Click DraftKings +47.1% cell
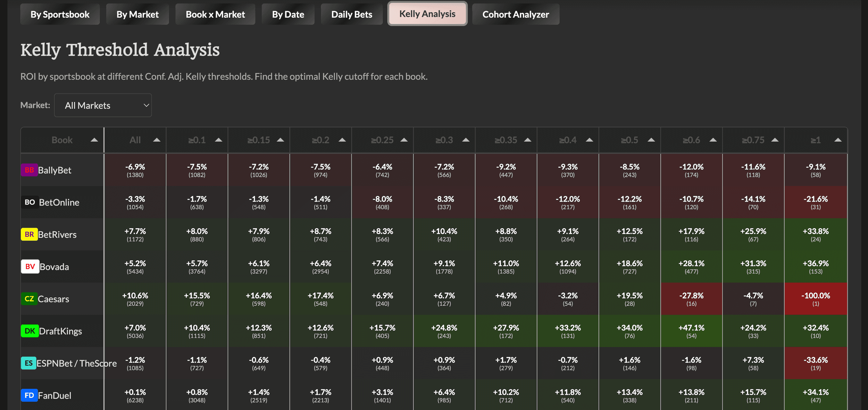868x410 pixels. [691, 331]
